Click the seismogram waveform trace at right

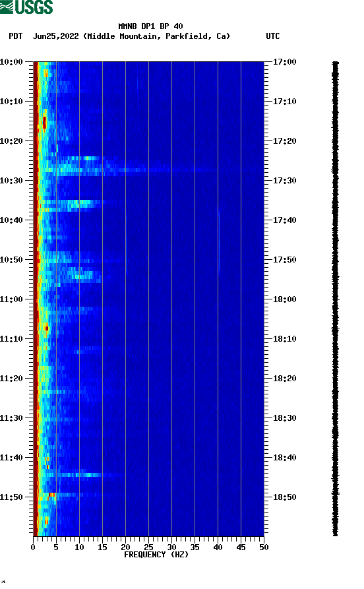336,299
